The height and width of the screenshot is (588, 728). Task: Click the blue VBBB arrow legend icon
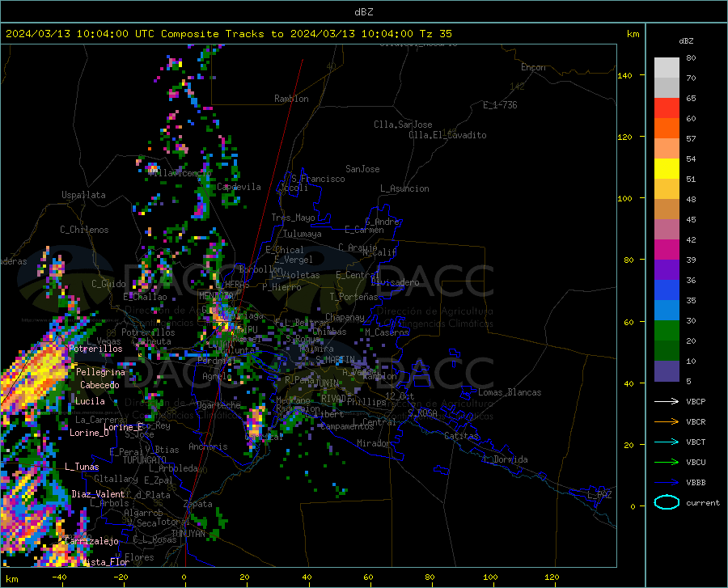(x=667, y=482)
